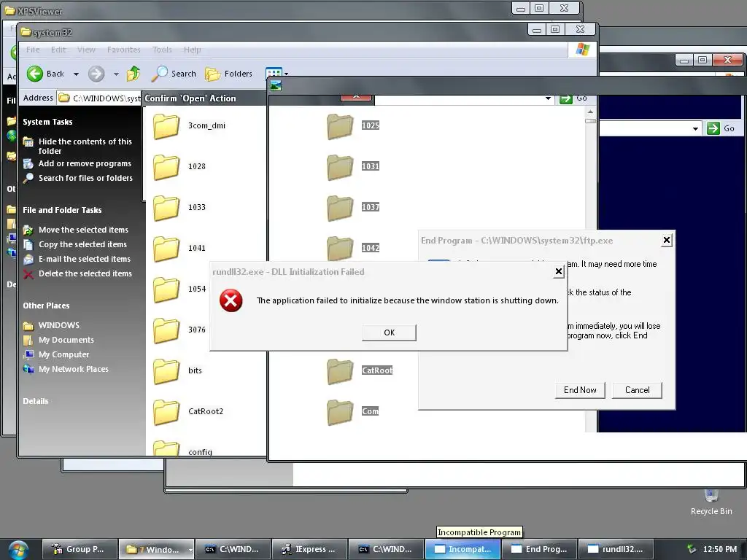Select the highlighted 1037 folder

pos(340,208)
